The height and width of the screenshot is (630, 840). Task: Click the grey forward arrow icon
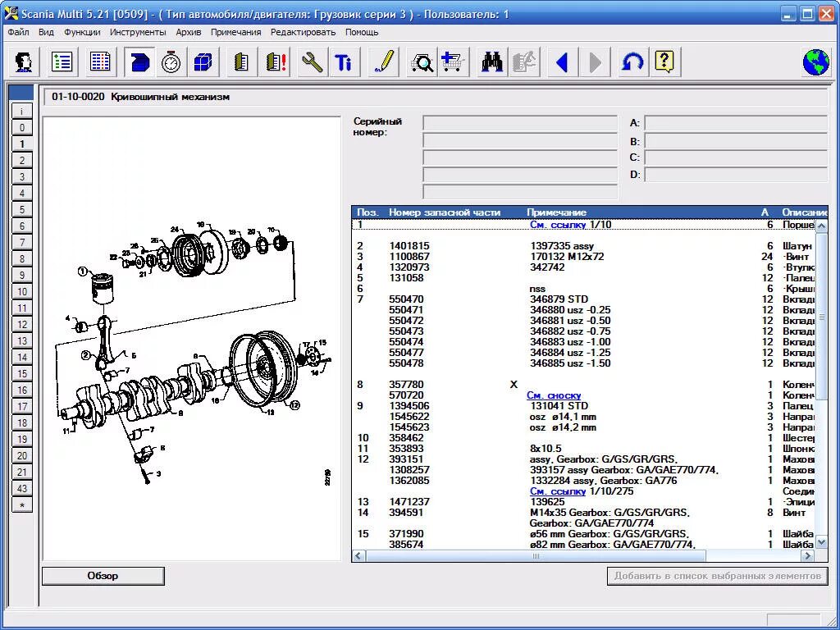point(595,62)
